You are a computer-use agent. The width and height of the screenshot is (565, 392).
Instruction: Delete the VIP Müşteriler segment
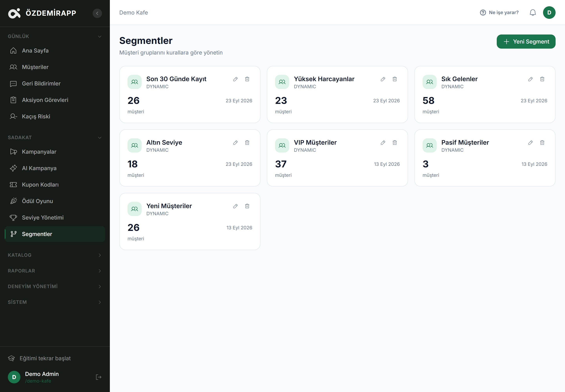[x=395, y=143]
